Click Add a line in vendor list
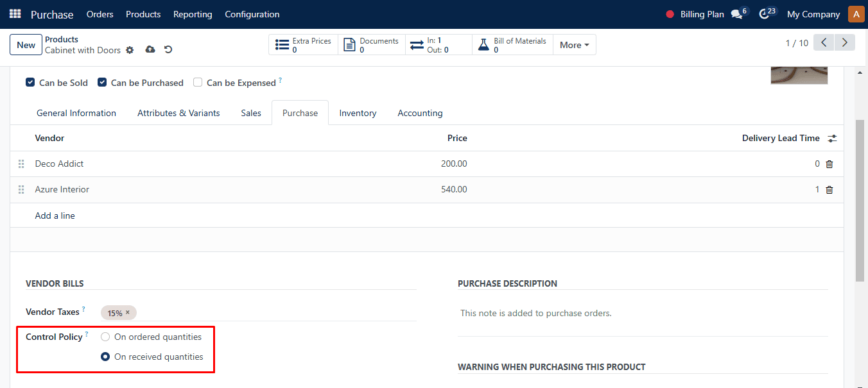 coord(55,215)
